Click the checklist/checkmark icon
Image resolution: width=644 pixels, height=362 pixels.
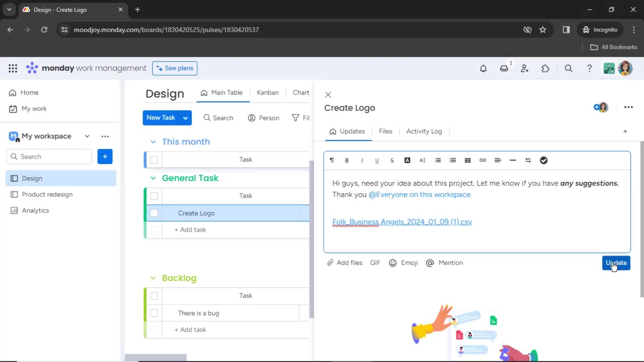[x=544, y=160]
